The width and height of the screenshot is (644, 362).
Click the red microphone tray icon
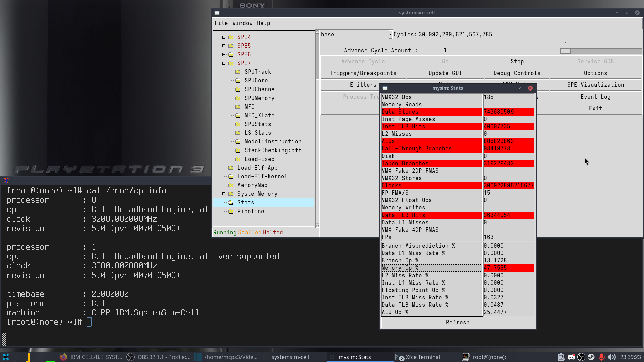pos(602,357)
